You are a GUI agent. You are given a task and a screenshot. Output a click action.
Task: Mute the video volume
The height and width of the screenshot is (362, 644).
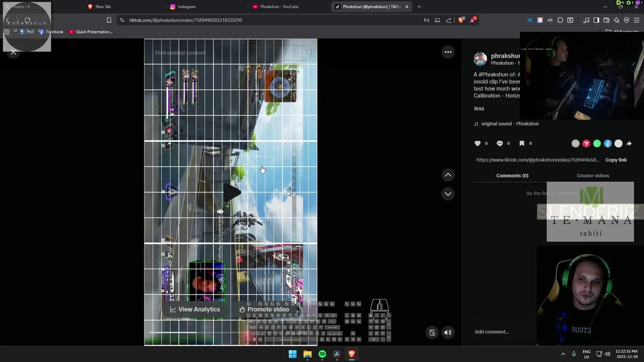tap(448, 332)
